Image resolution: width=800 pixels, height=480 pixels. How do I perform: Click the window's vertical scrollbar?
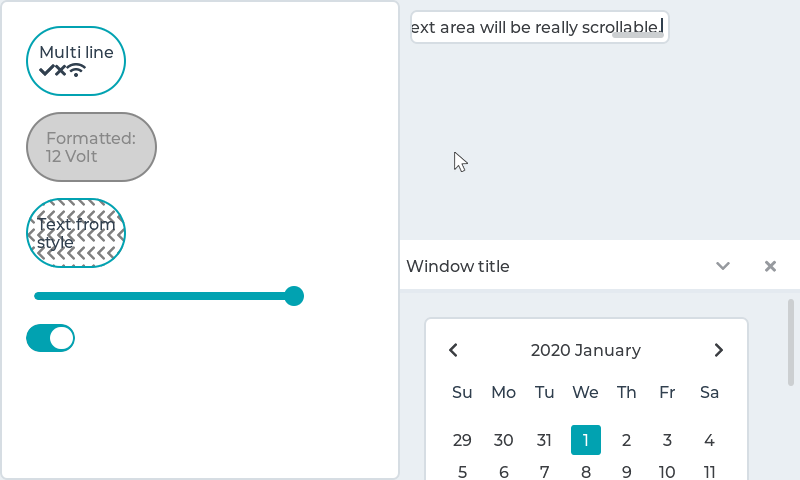coord(791,342)
